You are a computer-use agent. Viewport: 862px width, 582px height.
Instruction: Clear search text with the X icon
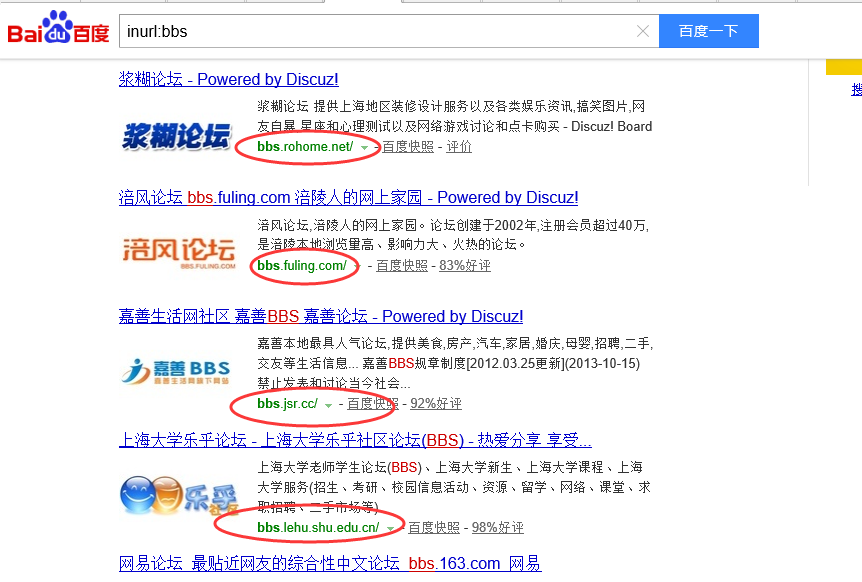click(643, 31)
